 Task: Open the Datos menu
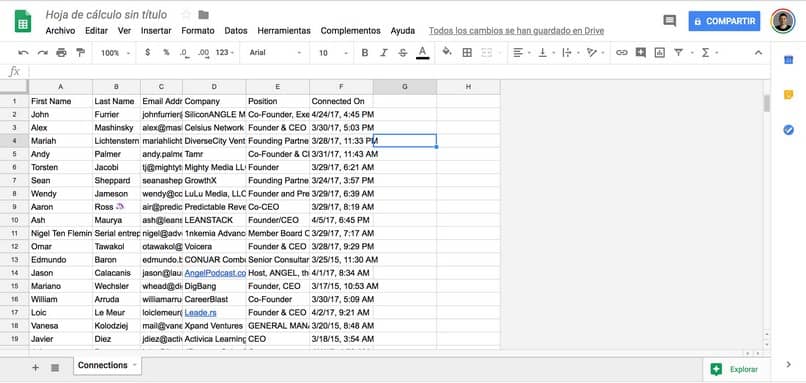(236, 31)
